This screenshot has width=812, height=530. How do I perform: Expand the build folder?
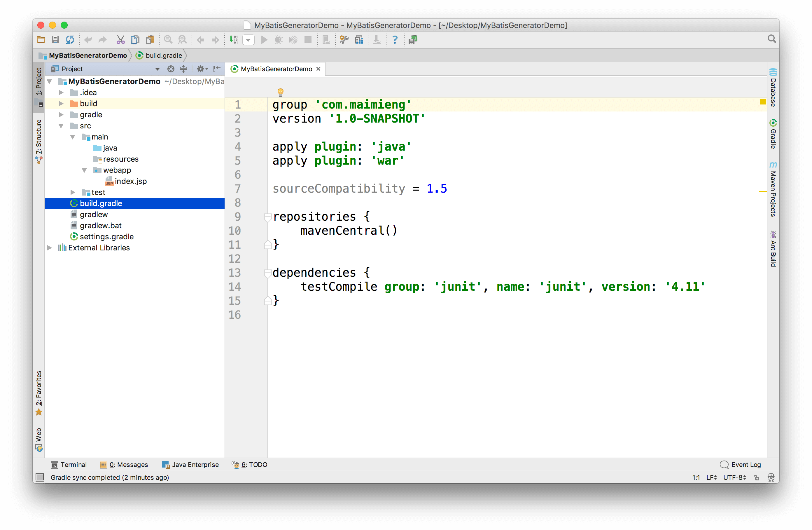(x=61, y=104)
